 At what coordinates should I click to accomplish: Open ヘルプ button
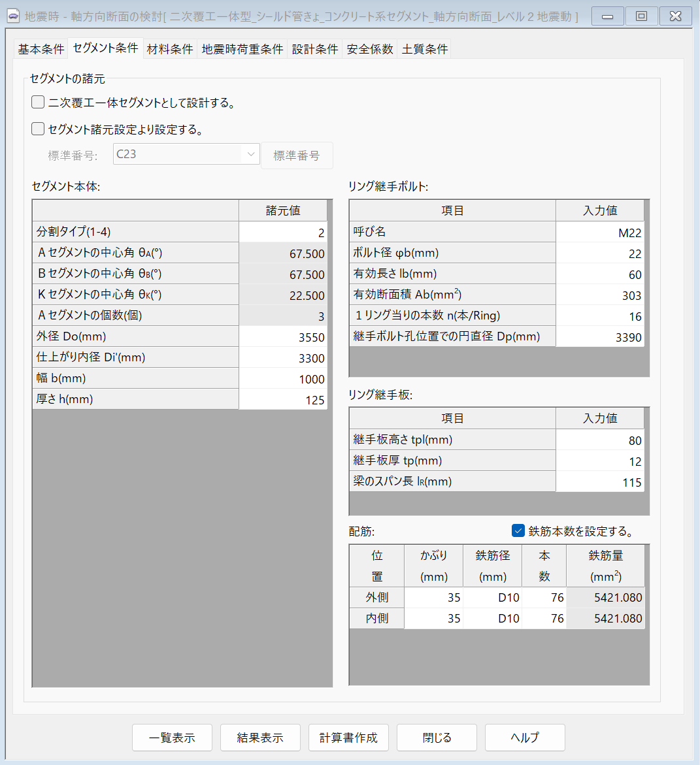[x=525, y=738]
